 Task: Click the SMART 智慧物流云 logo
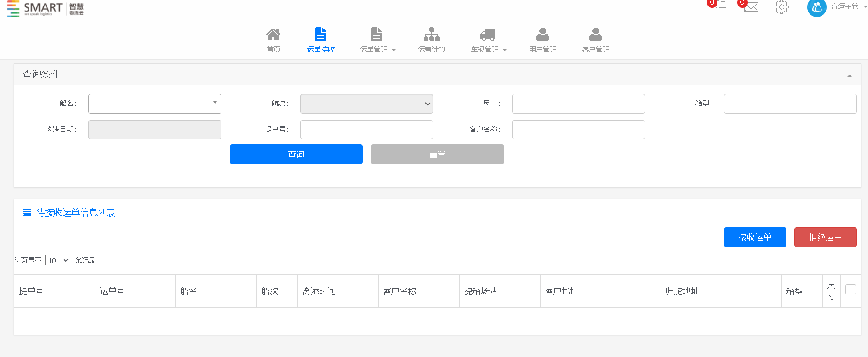(x=45, y=9)
